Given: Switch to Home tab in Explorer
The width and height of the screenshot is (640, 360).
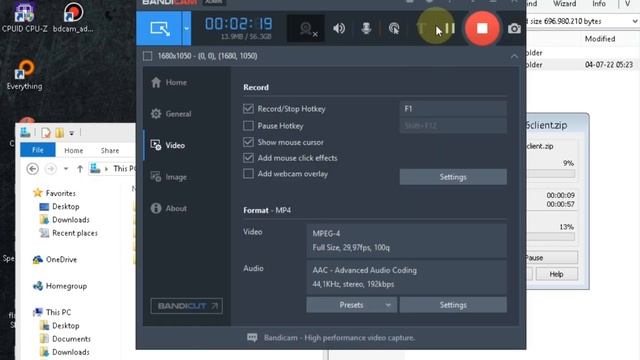Looking at the screenshot, I should 73,151.
